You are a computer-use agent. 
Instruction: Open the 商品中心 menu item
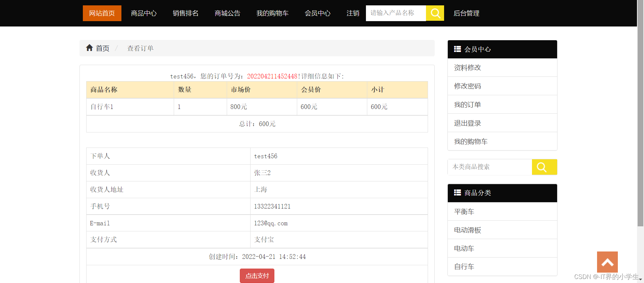click(x=144, y=13)
